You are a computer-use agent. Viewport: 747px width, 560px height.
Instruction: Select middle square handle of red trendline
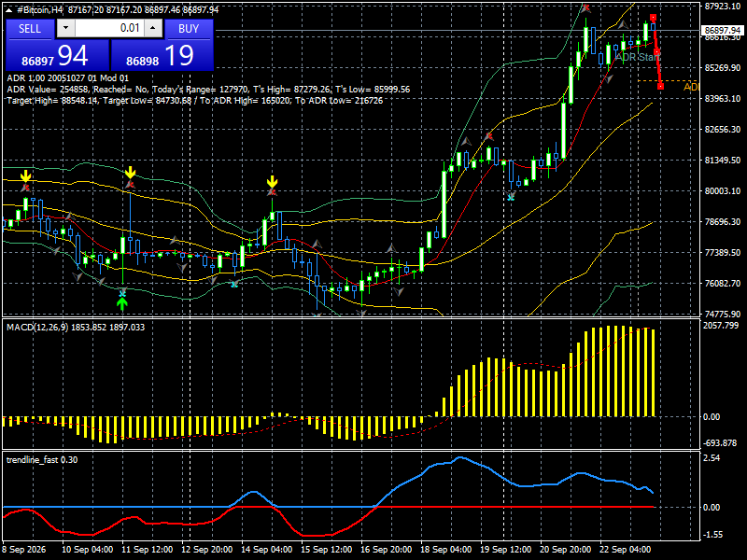[657, 52]
